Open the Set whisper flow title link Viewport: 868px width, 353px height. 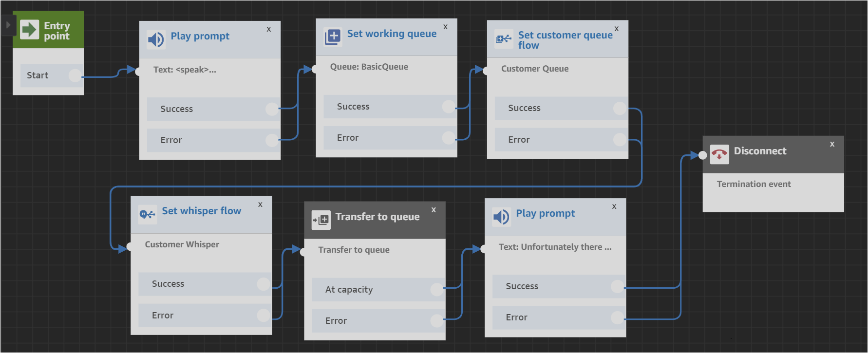click(201, 211)
